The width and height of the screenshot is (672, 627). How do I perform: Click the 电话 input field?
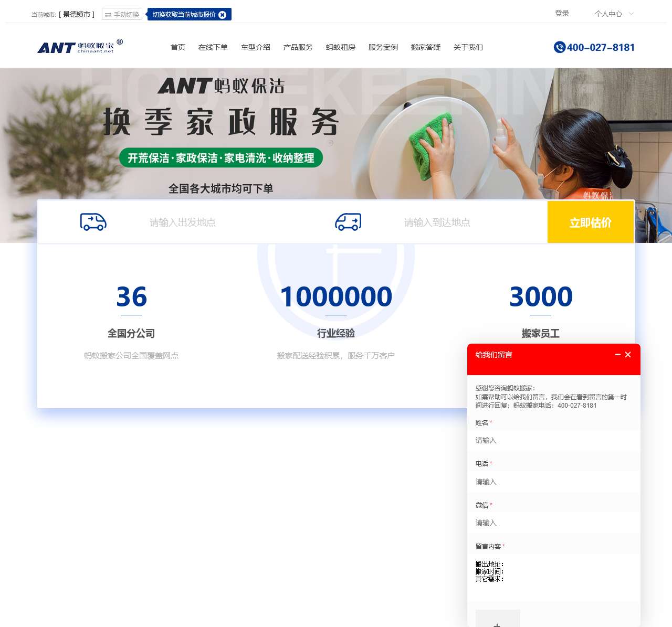pos(554,482)
